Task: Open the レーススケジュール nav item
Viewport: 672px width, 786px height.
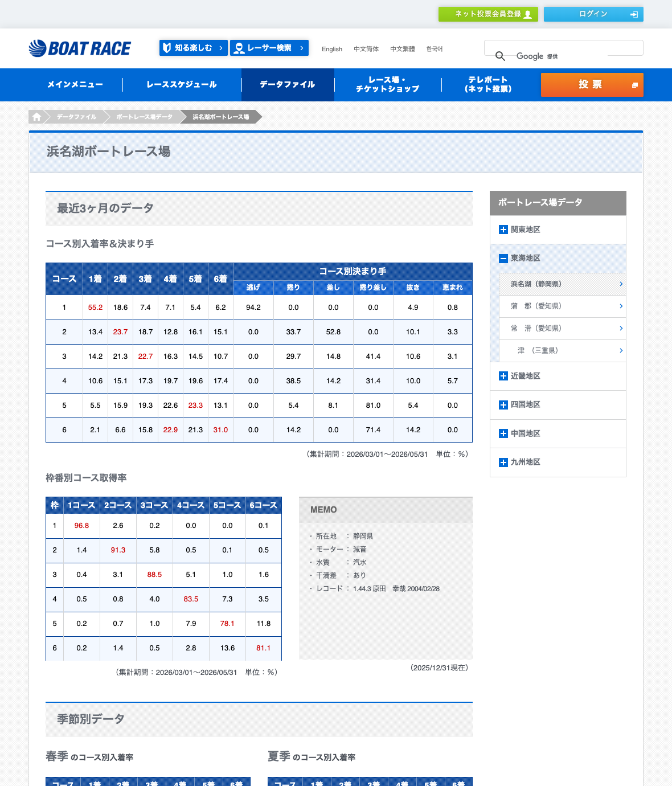Action: (182, 84)
